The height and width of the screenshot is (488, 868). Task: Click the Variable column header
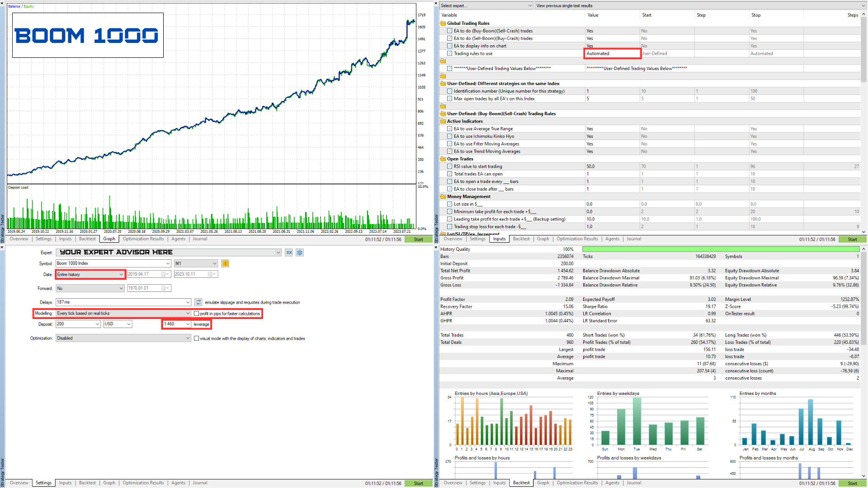[512, 15]
